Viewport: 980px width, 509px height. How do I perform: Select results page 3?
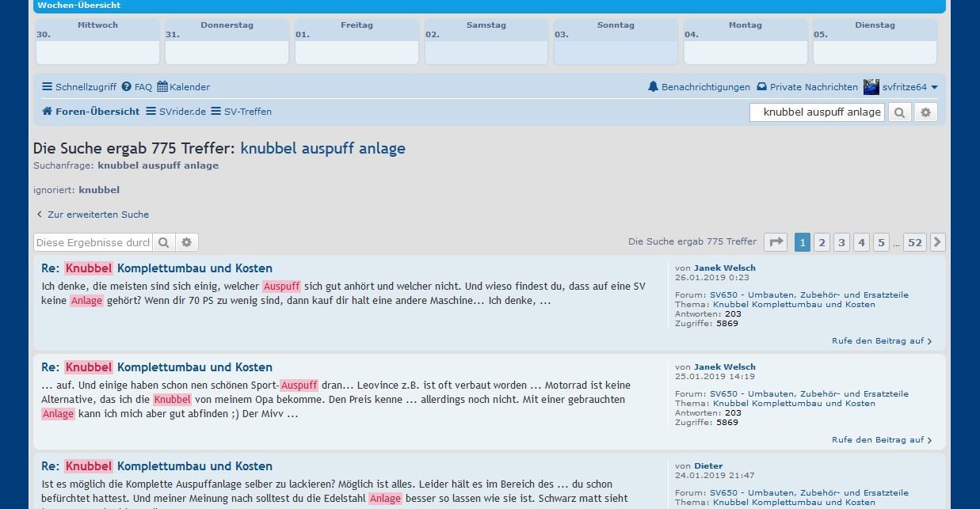click(841, 242)
